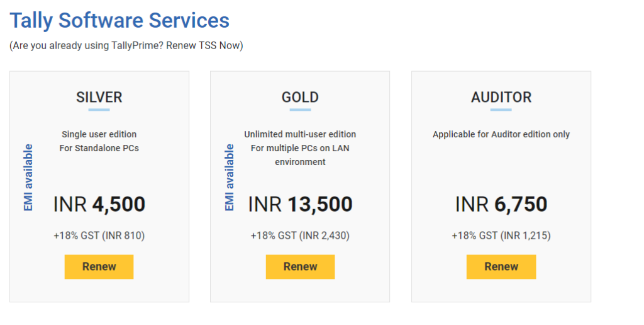Click GST amount INR 2,430 text
644x325 pixels.
tap(300, 236)
